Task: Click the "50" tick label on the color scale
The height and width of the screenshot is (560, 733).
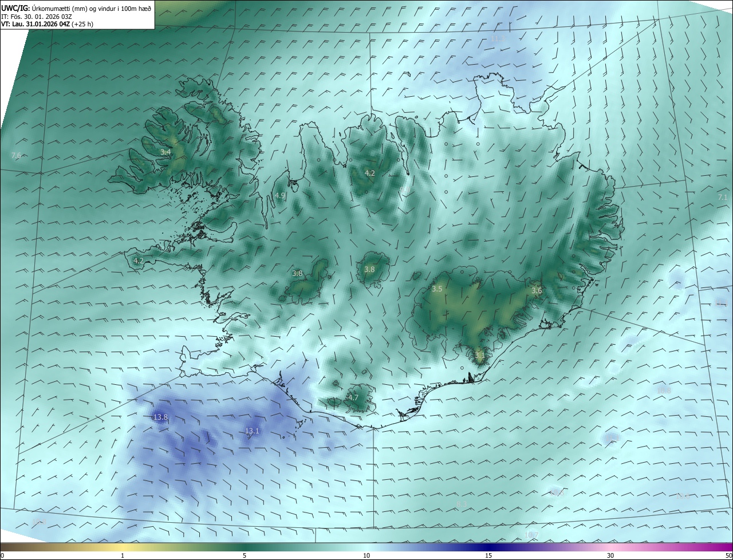Action: pyautogui.click(x=728, y=555)
